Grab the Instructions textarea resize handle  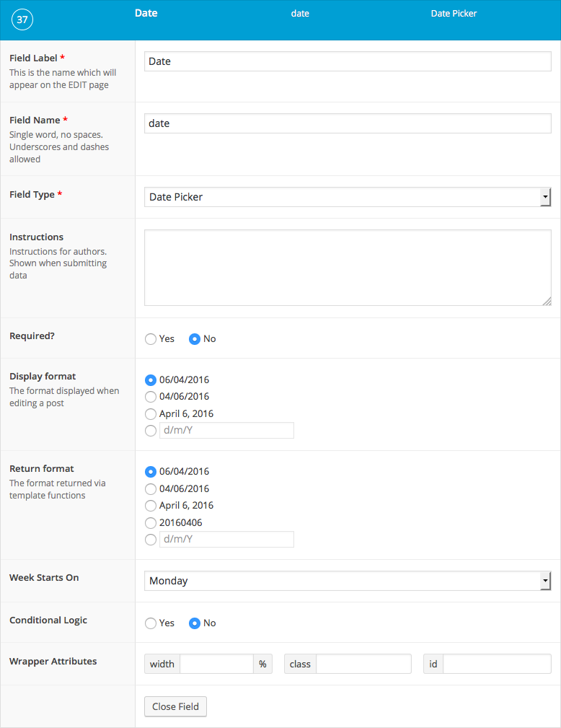(x=547, y=302)
